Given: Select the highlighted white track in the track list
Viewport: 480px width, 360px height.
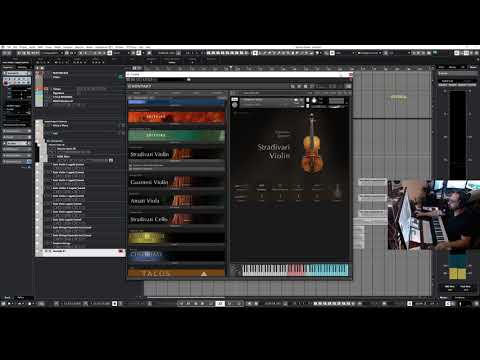Looking at the screenshot, I should click(x=80, y=252).
